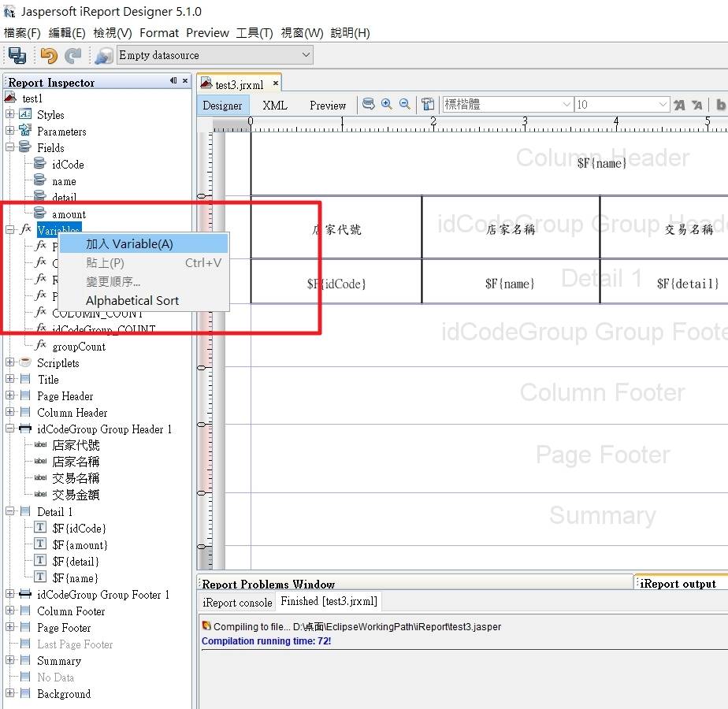Switch to the XML view
This screenshot has height=709, width=728.
pos(275,106)
